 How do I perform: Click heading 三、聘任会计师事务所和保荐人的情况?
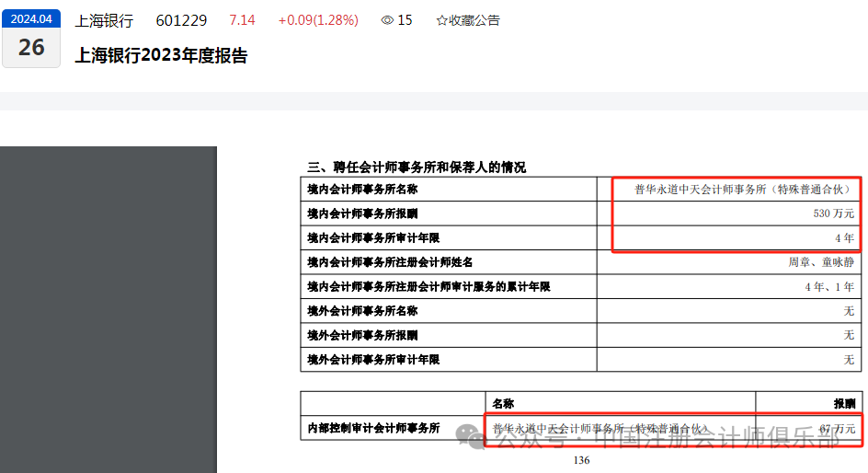[417, 167]
